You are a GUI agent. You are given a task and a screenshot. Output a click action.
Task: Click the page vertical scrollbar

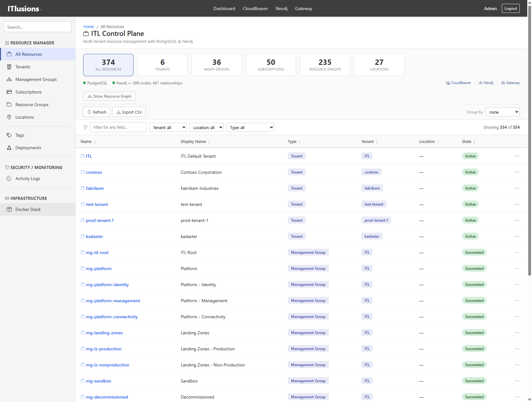tap(529, 142)
